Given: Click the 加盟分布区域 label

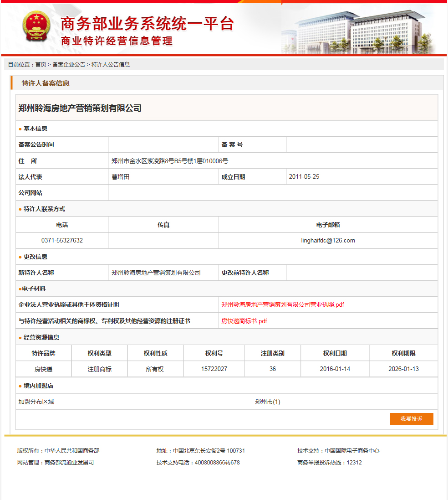Looking at the screenshot, I should coord(36,402).
